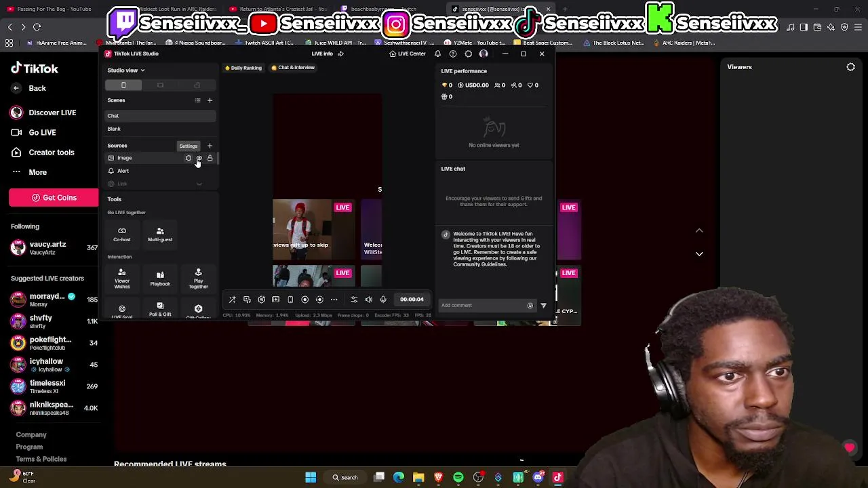Image resolution: width=868 pixels, height=488 pixels.
Task: Open profile avatar in LIVE Studio
Action: (x=484, y=54)
